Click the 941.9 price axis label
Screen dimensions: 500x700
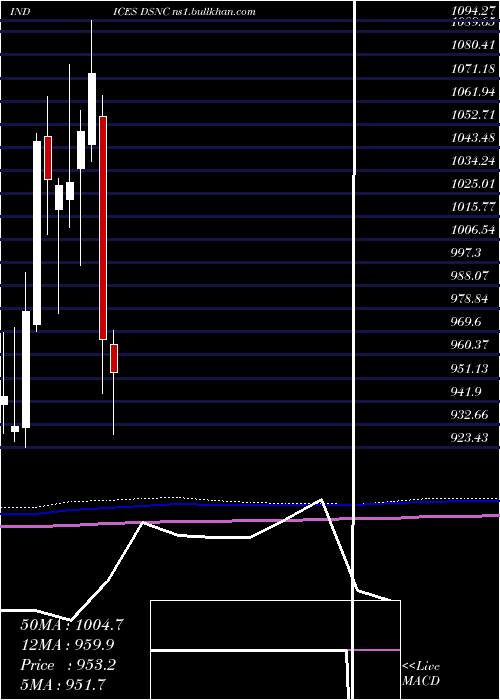pyautogui.click(x=466, y=392)
